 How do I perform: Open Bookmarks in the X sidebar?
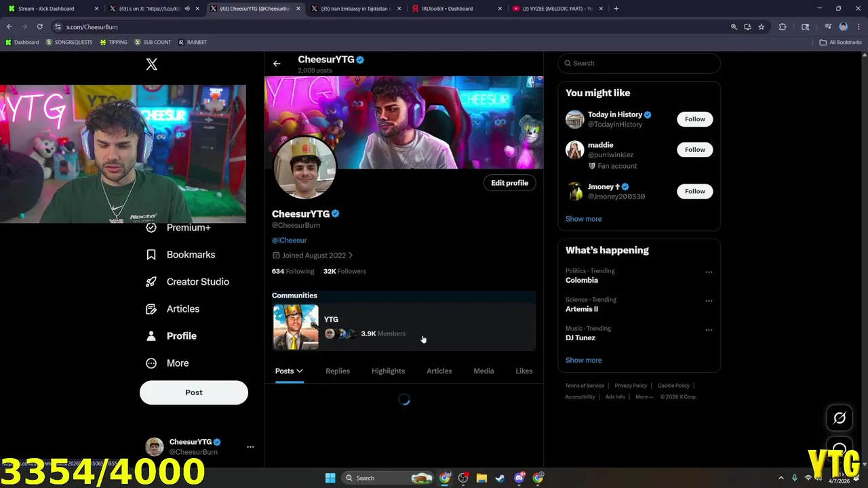[181, 255]
